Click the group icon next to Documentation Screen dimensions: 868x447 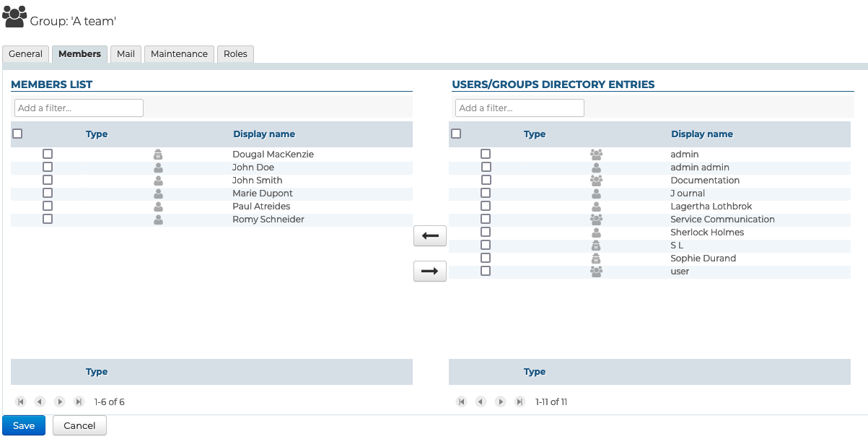[x=596, y=181]
